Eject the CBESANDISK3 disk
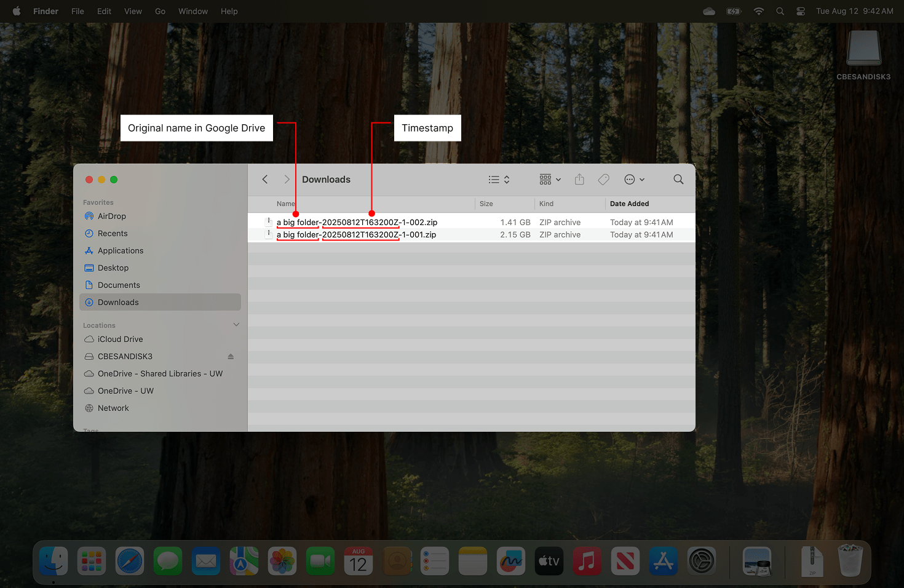The width and height of the screenshot is (904, 588). (x=230, y=356)
